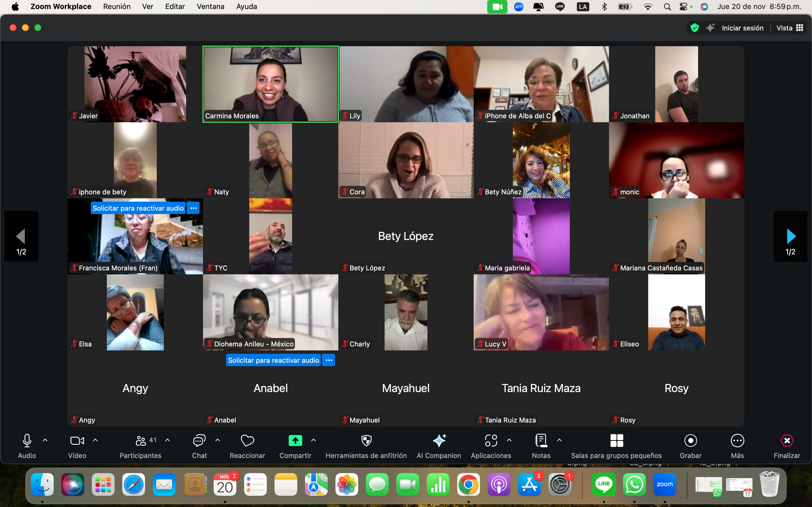The image size is (812, 507).
Task: Open AI Companion sparkle icon
Action: click(439, 441)
